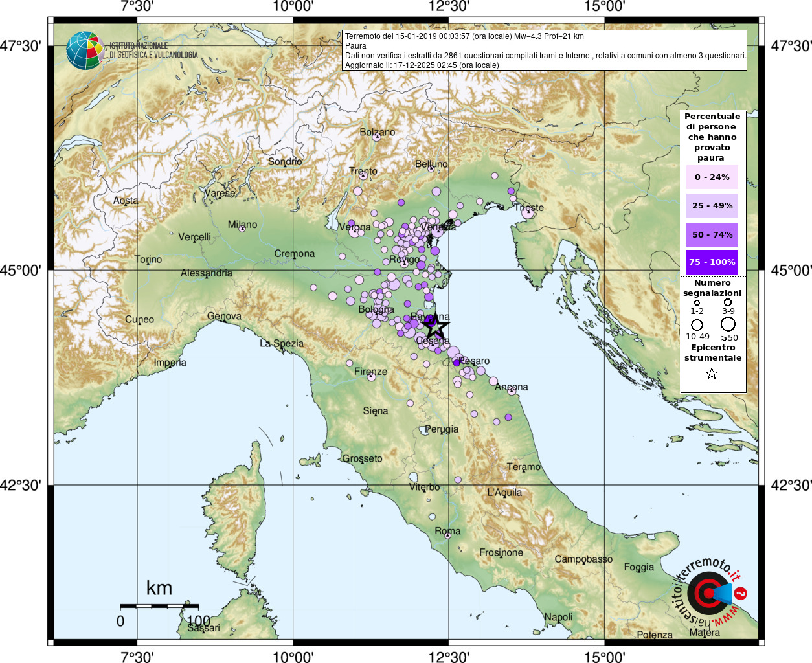Screen dimensions: 812x663
Task: Click the km scale bar
Action: (159, 606)
